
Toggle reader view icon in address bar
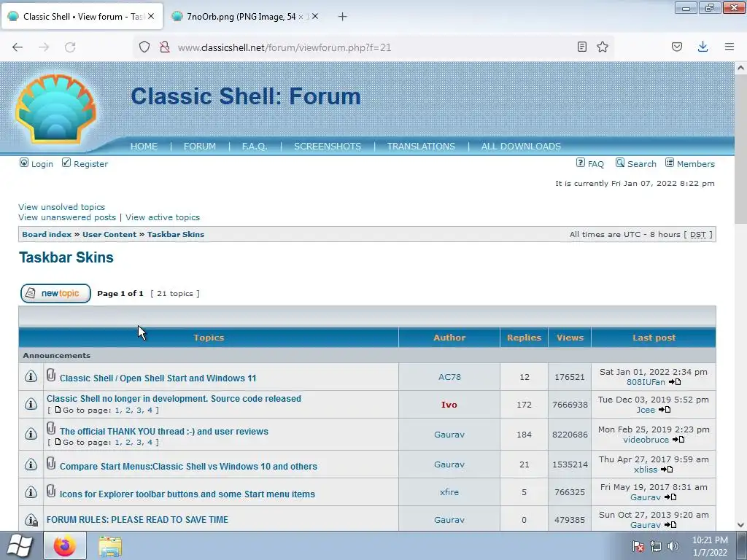581,47
